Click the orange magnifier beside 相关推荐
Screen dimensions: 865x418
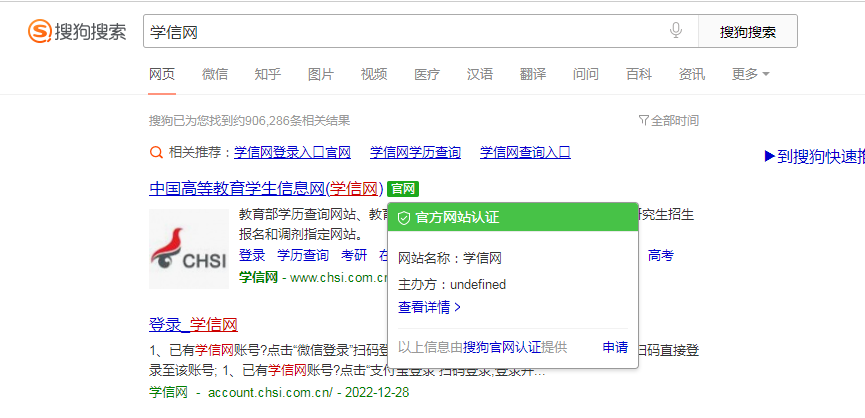(157, 153)
